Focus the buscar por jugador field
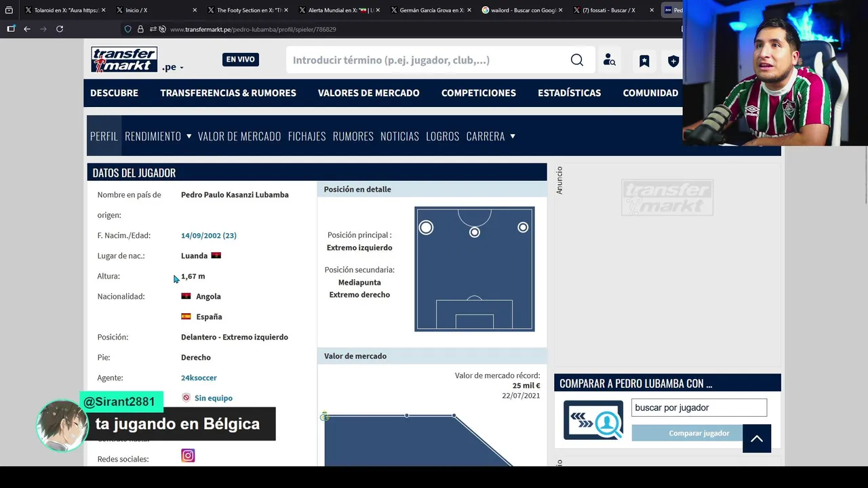 click(699, 407)
